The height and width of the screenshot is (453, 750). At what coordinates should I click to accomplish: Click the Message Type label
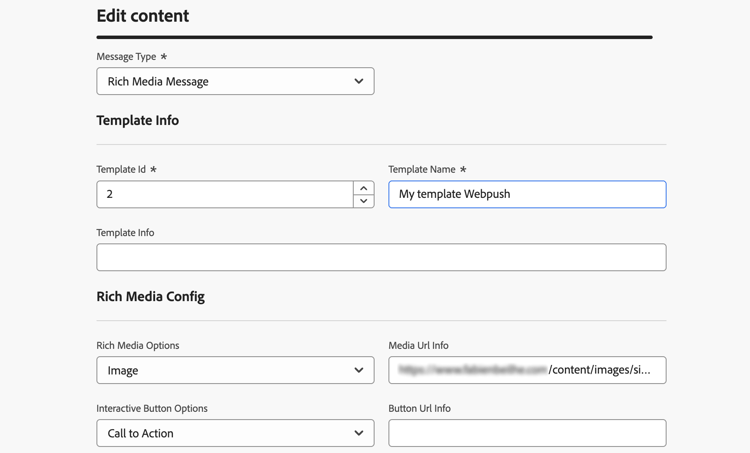[x=126, y=57]
